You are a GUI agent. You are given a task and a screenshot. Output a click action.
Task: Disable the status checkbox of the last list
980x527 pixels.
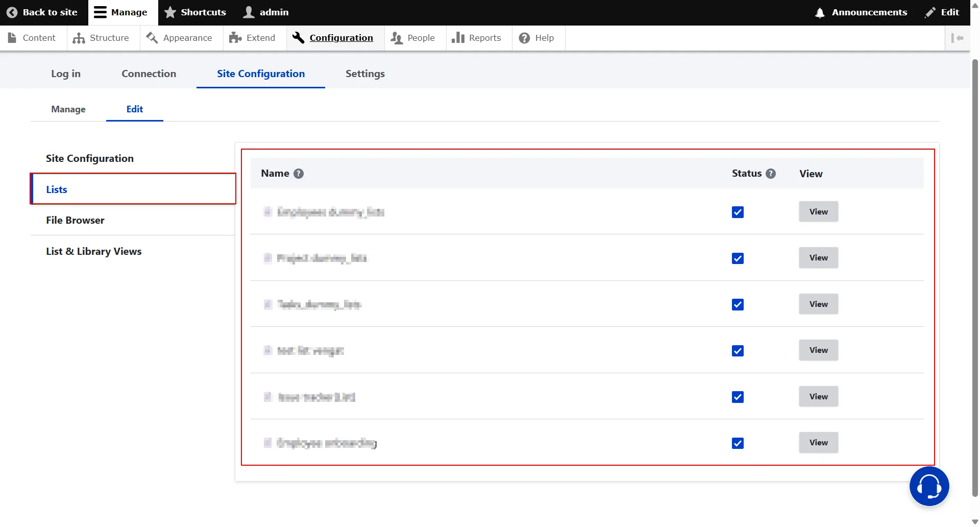click(x=738, y=443)
